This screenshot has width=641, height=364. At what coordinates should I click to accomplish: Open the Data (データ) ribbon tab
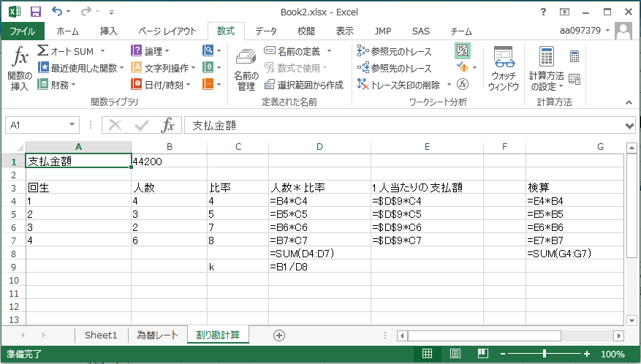pos(266,31)
